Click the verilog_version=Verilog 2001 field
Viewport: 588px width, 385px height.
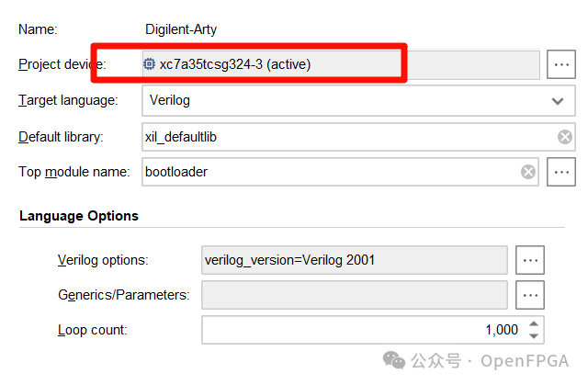click(x=355, y=260)
